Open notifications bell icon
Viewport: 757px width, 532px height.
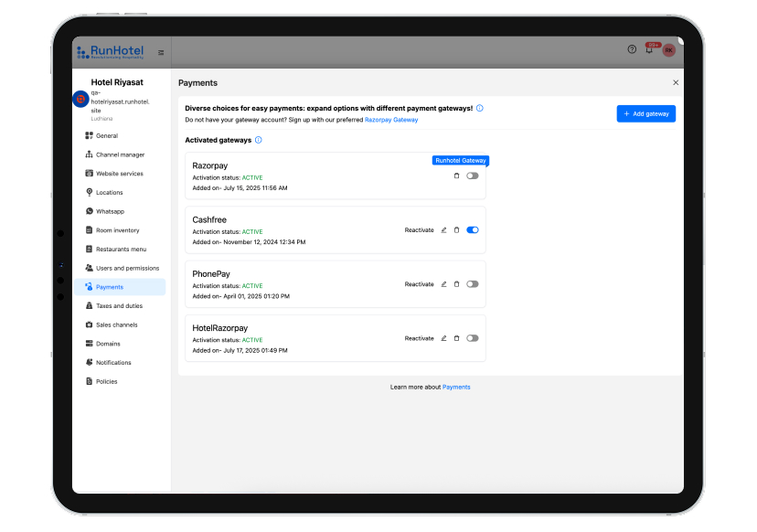coord(649,49)
